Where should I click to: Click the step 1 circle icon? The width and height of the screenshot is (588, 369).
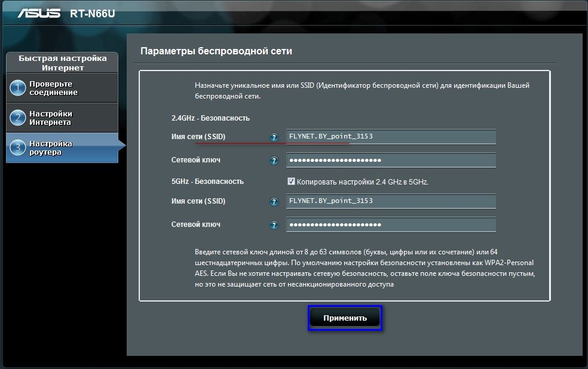click(x=17, y=88)
